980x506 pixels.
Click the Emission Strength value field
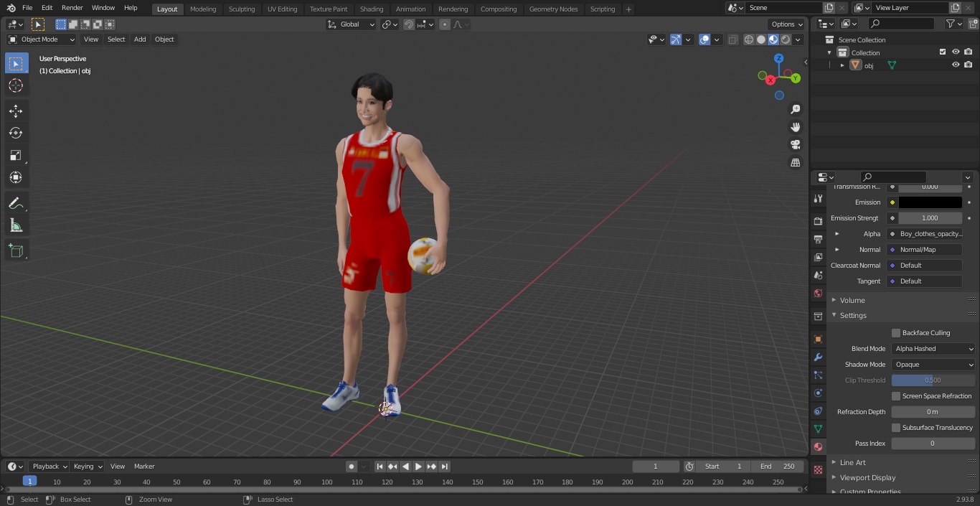930,218
